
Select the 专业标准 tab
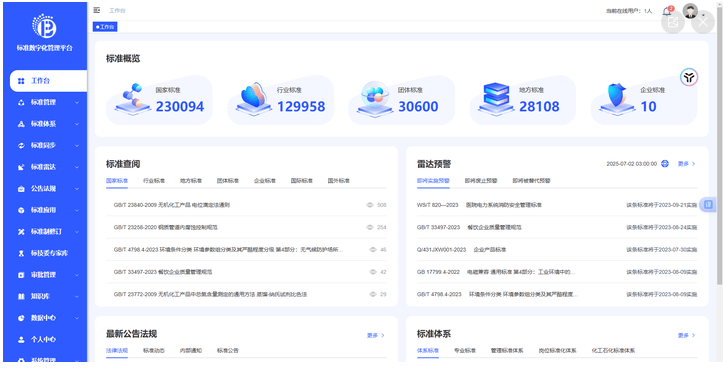coord(465,351)
